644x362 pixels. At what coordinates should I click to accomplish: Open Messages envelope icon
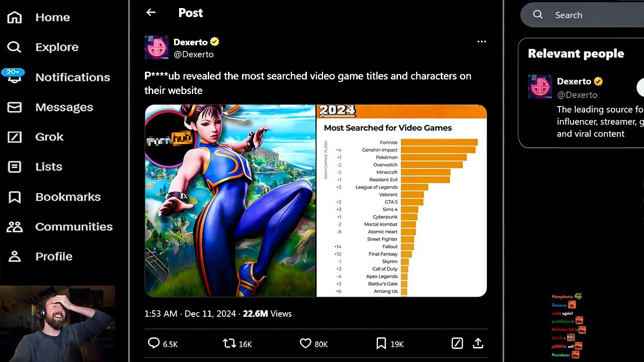(x=15, y=107)
